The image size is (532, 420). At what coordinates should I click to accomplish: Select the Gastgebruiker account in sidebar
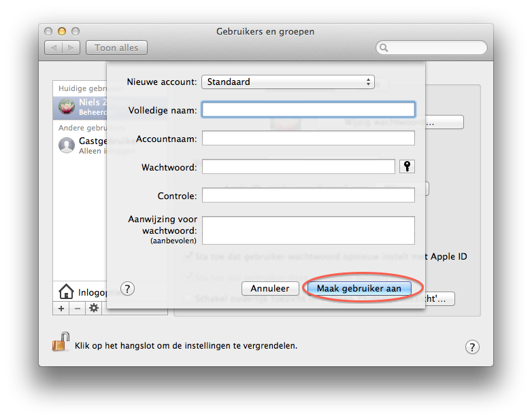coord(92,145)
